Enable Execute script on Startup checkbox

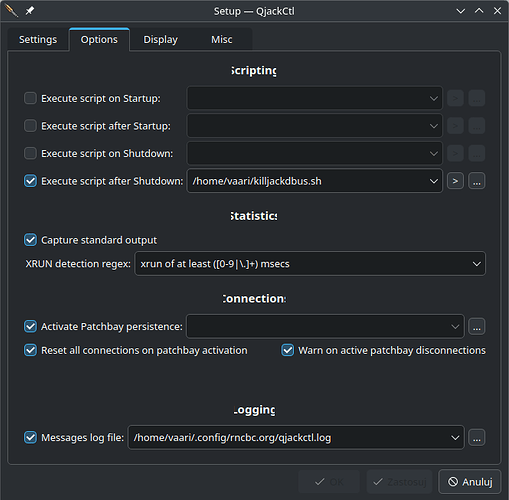[30, 98]
